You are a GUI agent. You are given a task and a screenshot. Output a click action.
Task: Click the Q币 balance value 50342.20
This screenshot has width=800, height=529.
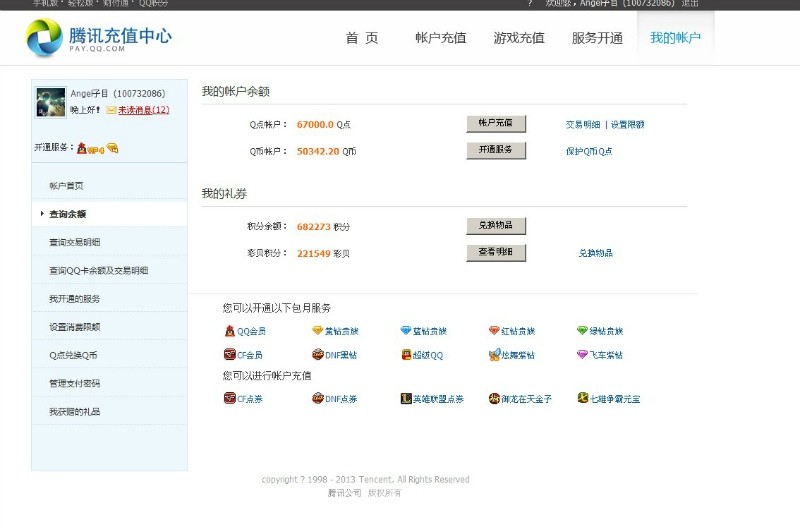click(x=318, y=152)
